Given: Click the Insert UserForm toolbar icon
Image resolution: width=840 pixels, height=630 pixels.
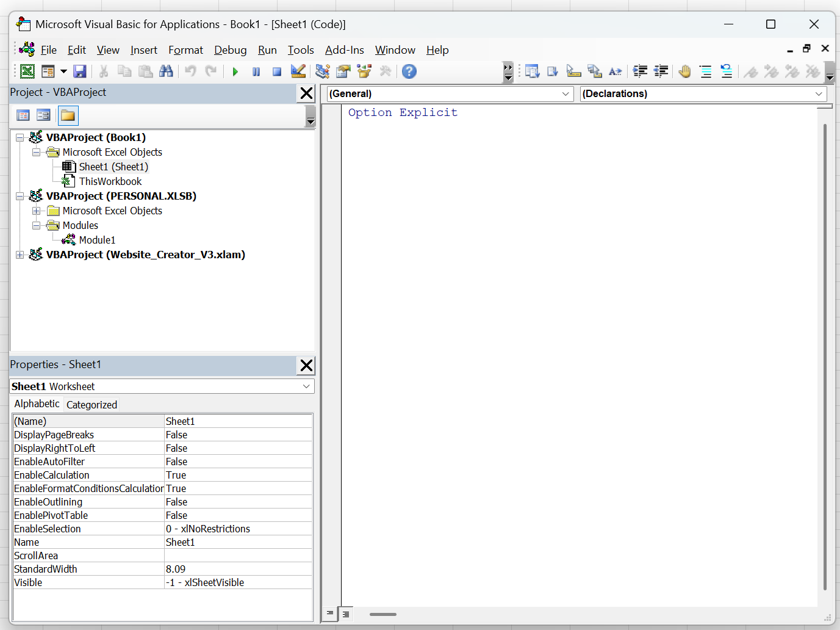Looking at the screenshot, I should tap(48, 71).
